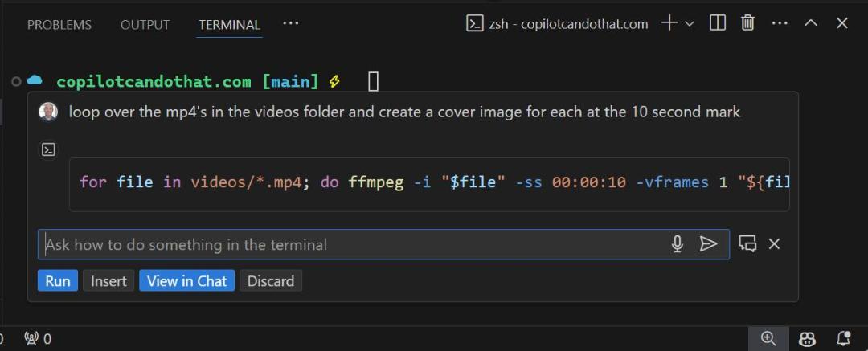Open the OUTPUT tab
This screenshot has height=351, width=868.
[x=145, y=25]
